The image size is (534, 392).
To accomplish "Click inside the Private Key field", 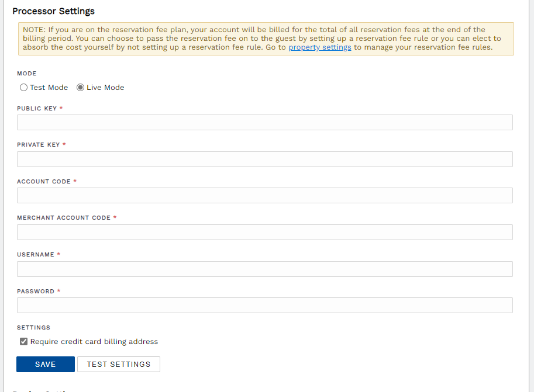I will pos(265,159).
